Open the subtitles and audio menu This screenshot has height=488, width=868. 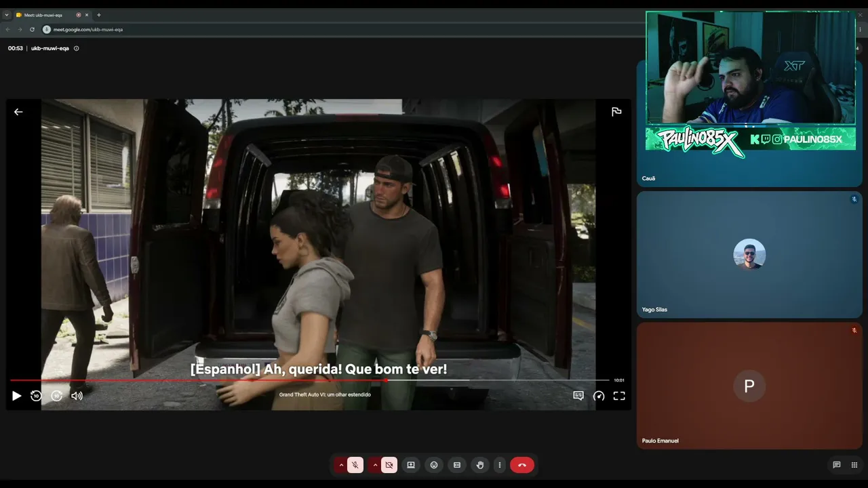(578, 396)
